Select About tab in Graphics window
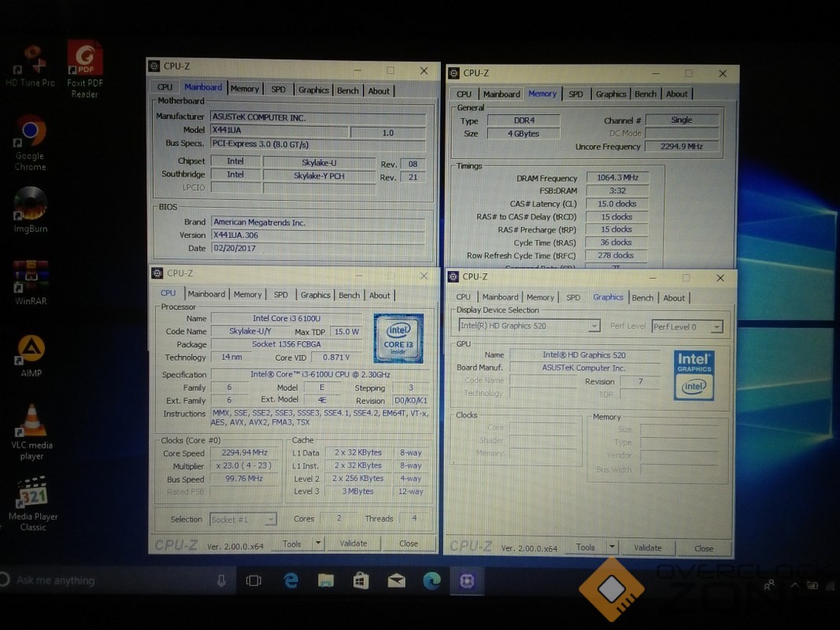This screenshot has width=840, height=630. click(x=674, y=298)
